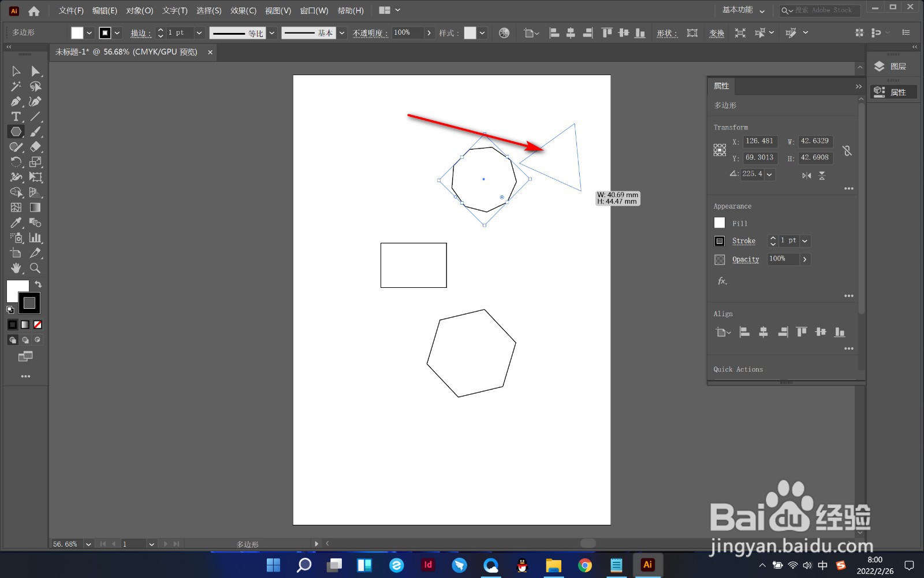
Task: Enable Draw Inside mode
Action: click(38, 340)
